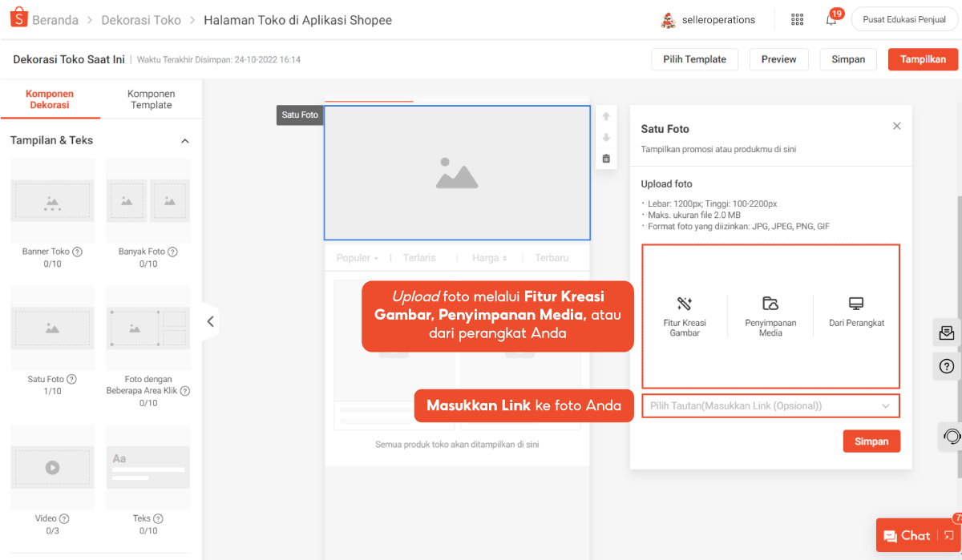Collapse the Tampilan & Teks section

coord(185,141)
